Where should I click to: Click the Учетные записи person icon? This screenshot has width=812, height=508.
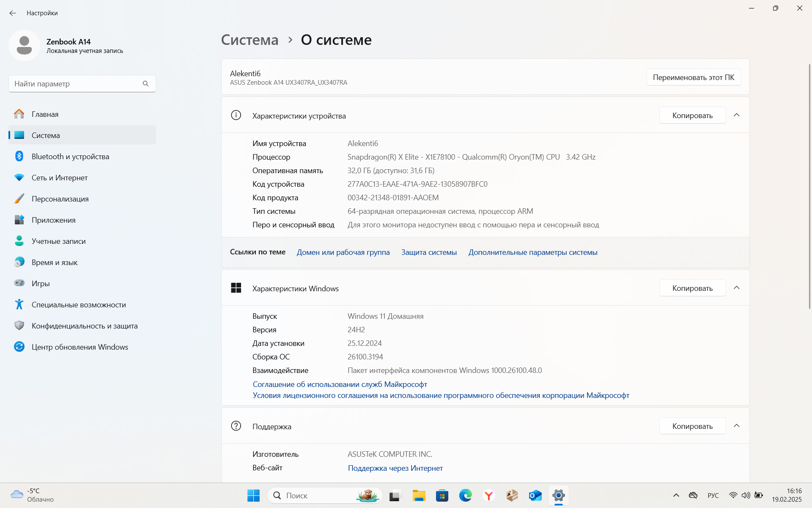pos(19,241)
